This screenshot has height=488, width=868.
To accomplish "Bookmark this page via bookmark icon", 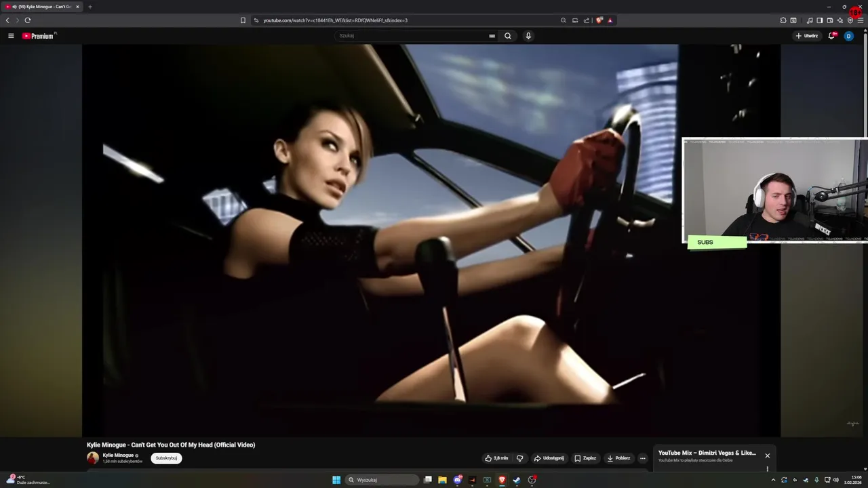I will coord(243,20).
